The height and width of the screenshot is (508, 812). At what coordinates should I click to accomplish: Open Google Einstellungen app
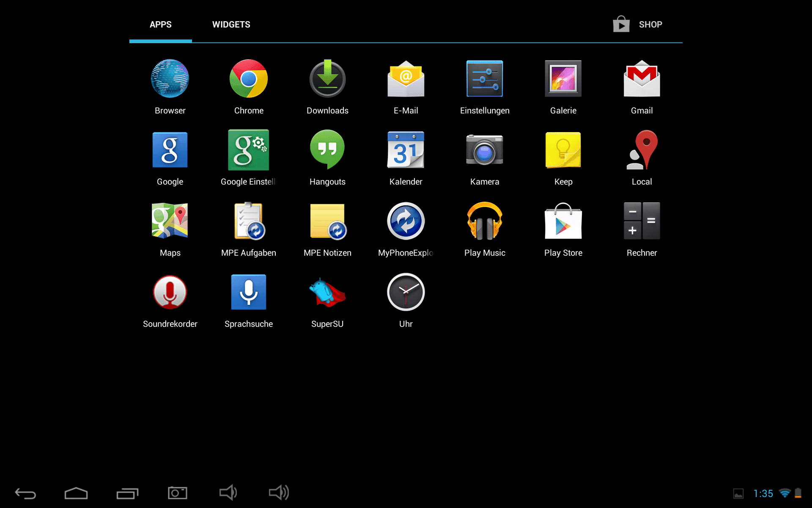click(x=249, y=150)
